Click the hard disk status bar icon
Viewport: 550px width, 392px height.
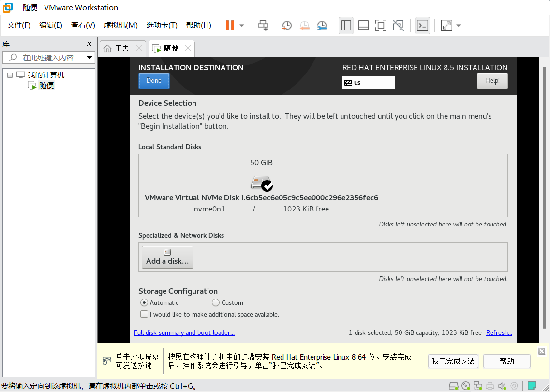454,386
